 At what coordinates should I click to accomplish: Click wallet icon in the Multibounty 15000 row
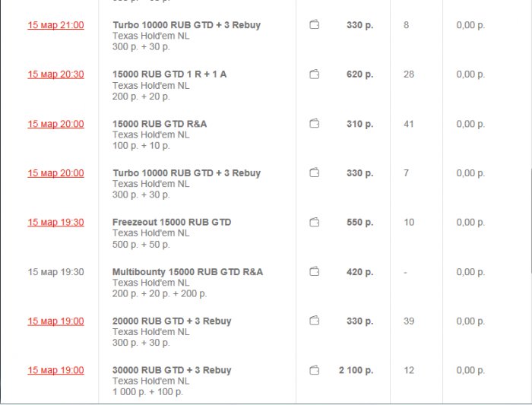tap(314, 272)
